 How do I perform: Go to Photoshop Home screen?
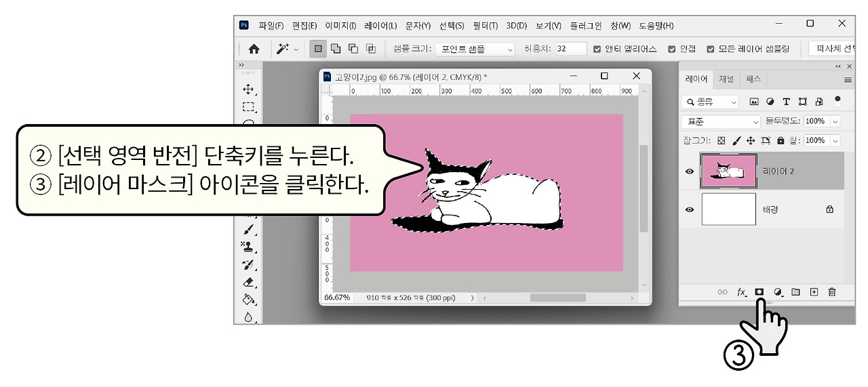[254, 49]
